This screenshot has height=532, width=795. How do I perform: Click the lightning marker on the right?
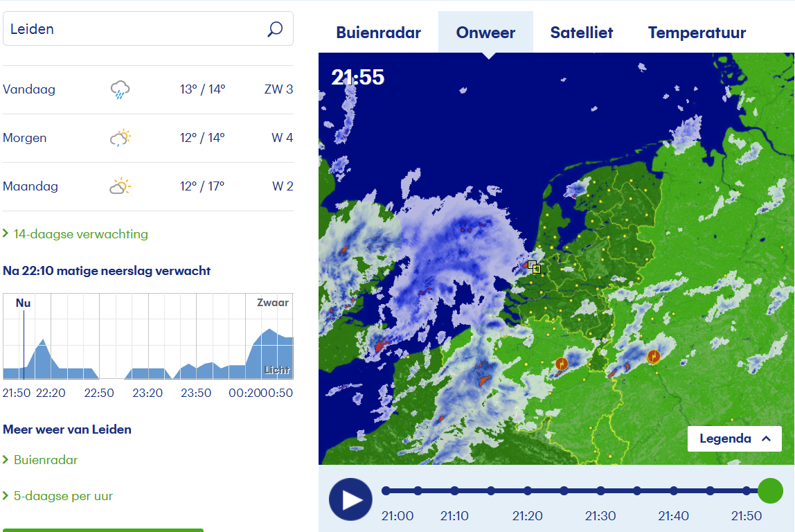(x=654, y=357)
